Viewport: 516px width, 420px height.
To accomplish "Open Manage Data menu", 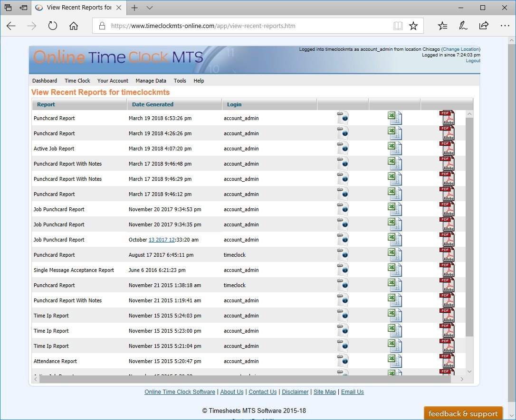I will click(151, 81).
